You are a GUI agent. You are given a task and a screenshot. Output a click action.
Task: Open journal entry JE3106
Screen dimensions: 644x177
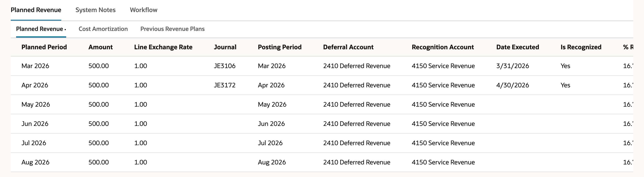(x=225, y=66)
